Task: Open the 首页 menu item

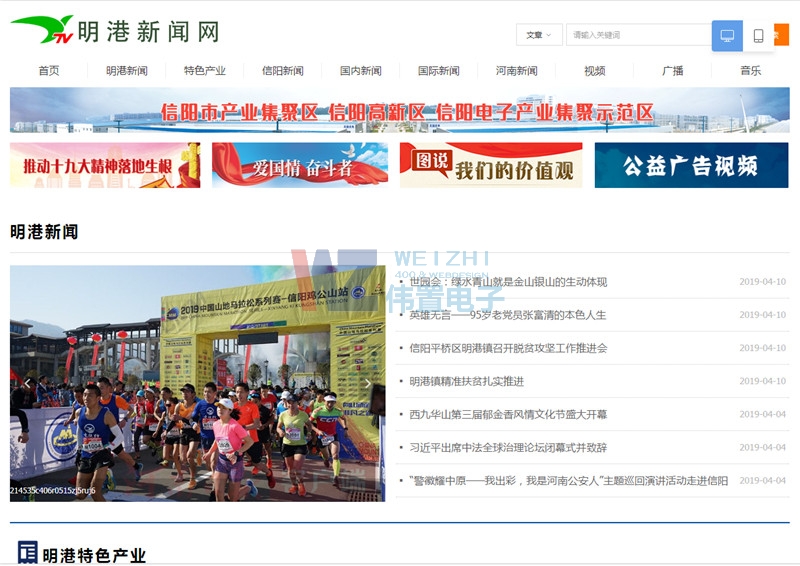Action: pyautogui.click(x=49, y=71)
